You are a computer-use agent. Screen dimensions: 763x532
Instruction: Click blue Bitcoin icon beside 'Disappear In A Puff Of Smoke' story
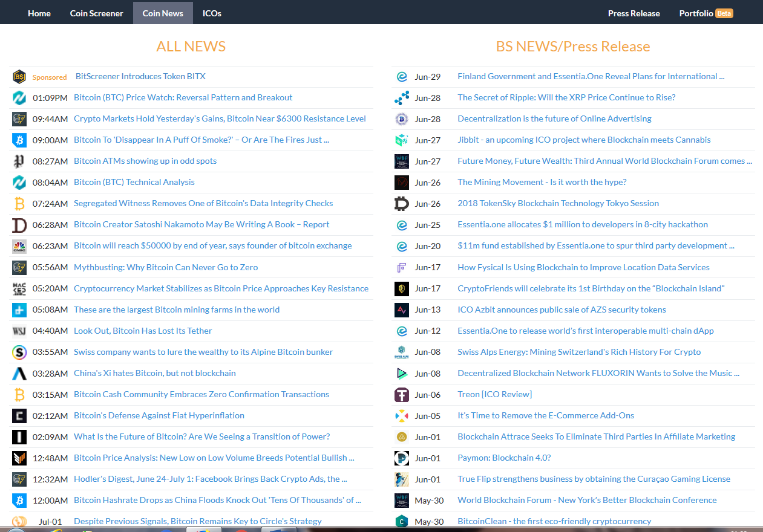click(x=19, y=140)
